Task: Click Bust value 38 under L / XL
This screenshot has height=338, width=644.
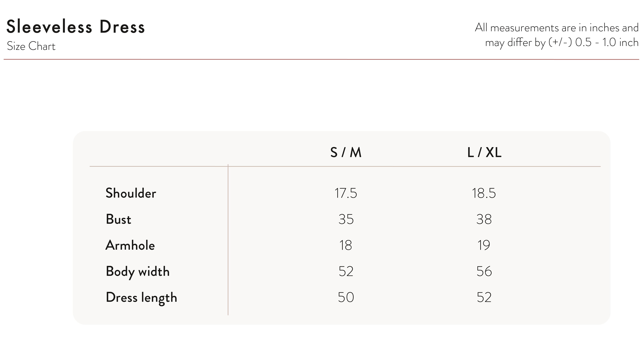Action: tap(484, 219)
